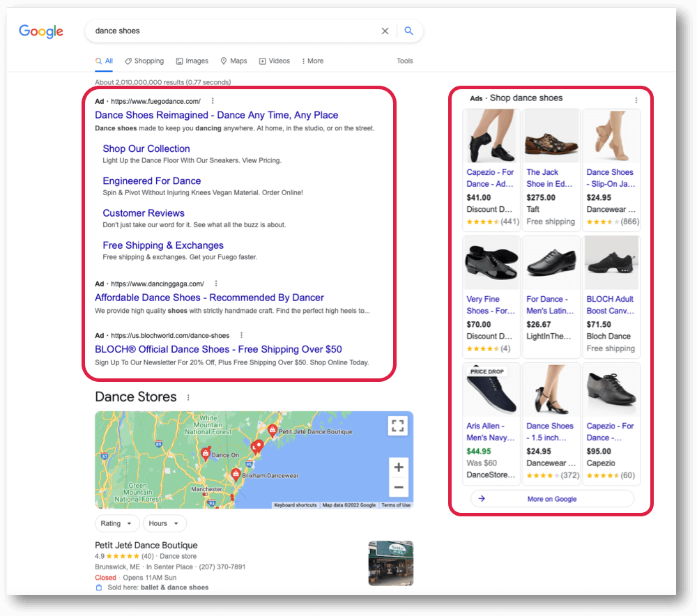
Task: Open Customer Reviews sitelink
Action: tap(144, 213)
